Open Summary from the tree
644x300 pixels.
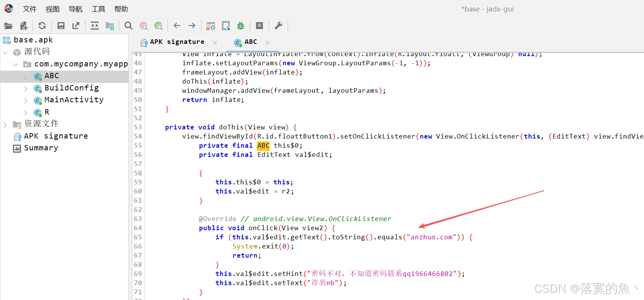[x=41, y=148]
